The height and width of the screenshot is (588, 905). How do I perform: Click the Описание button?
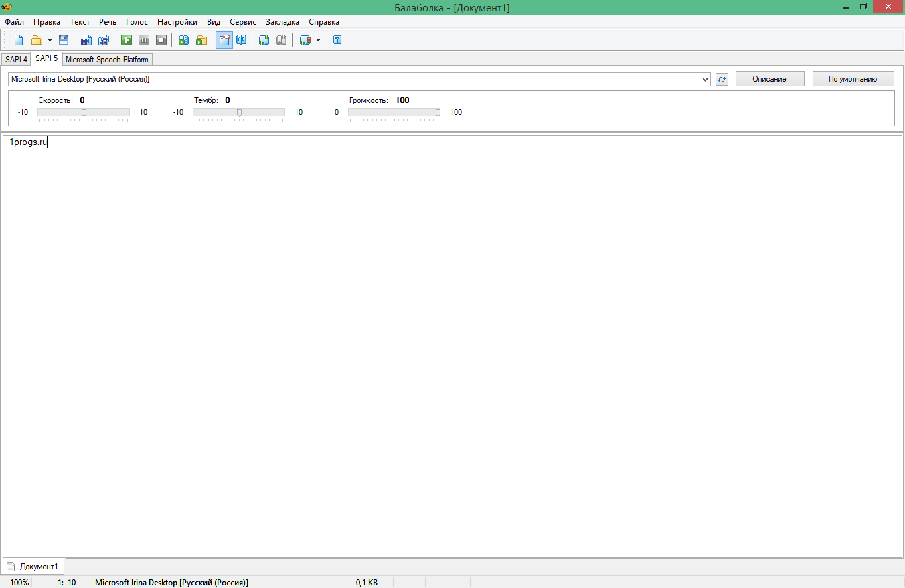coord(769,79)
